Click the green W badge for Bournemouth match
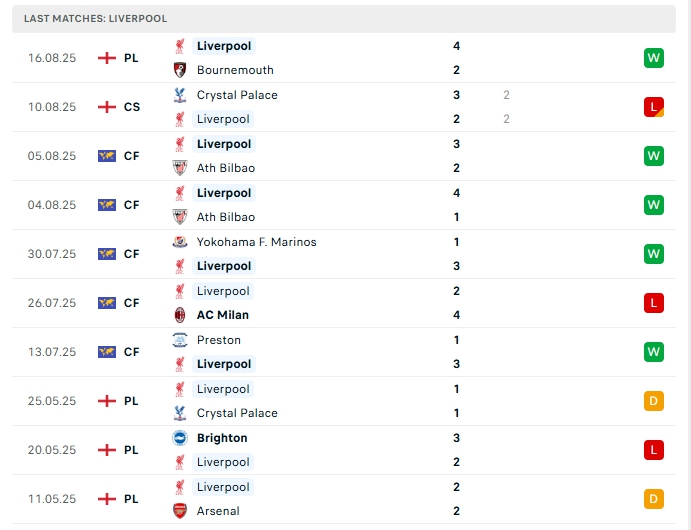This screenshot has width=691, height=530. point(654,58)
